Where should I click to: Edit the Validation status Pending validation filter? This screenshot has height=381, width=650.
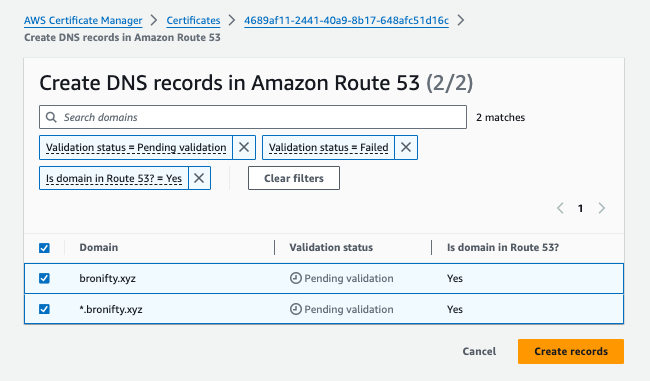click(x=136, y=148)
